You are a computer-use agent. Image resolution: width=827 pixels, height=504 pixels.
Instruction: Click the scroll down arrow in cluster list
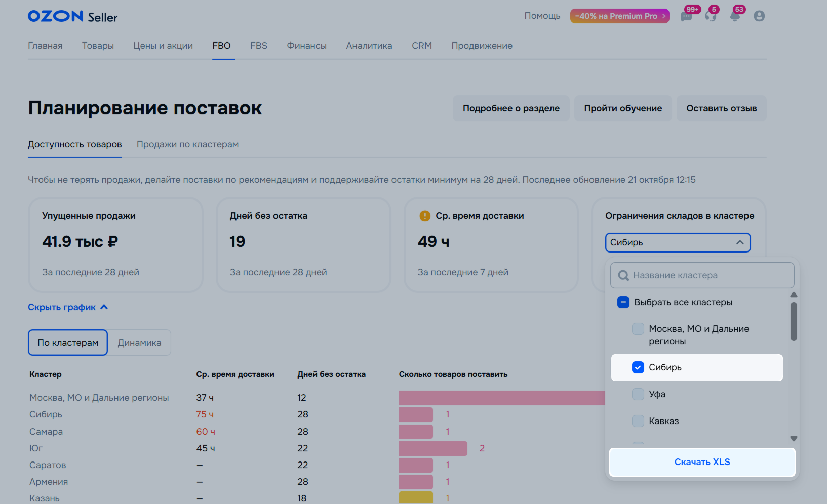pos(794,439)
